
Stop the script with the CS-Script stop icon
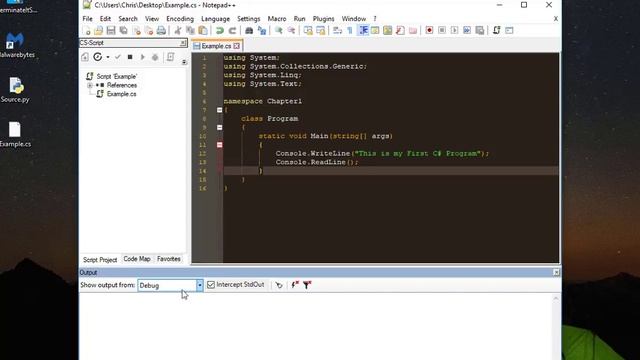(130, 57)
